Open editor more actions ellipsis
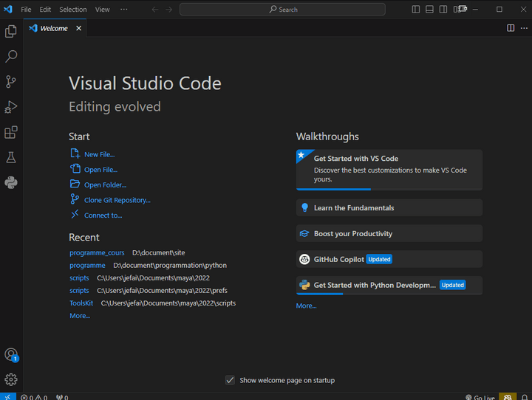Viewport: 532px width, 400px height. 524,28
